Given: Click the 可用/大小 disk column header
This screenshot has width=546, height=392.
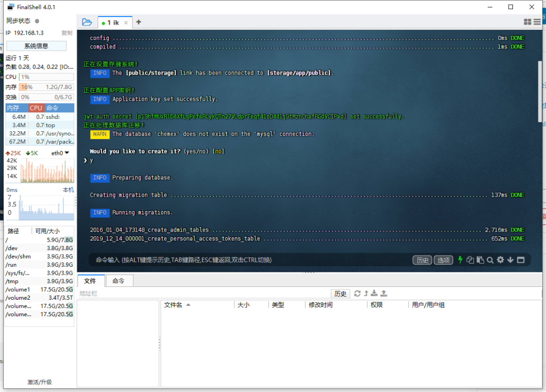Looking at the screenshot, I should tap(53, 231).
